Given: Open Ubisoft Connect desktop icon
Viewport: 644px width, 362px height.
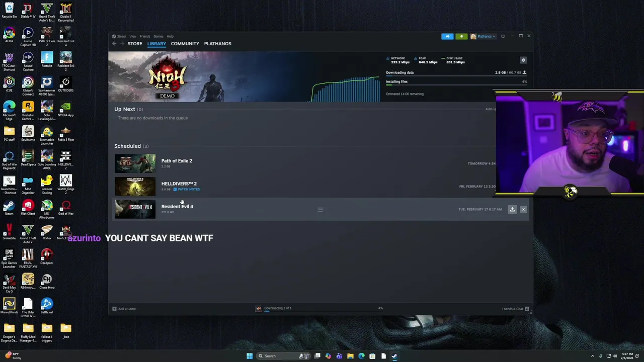Looking at the screenshot, I should 28,86.
